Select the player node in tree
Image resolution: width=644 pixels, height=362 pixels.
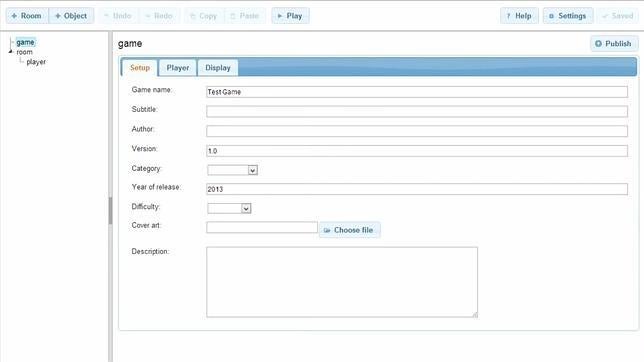pos(36,62)
